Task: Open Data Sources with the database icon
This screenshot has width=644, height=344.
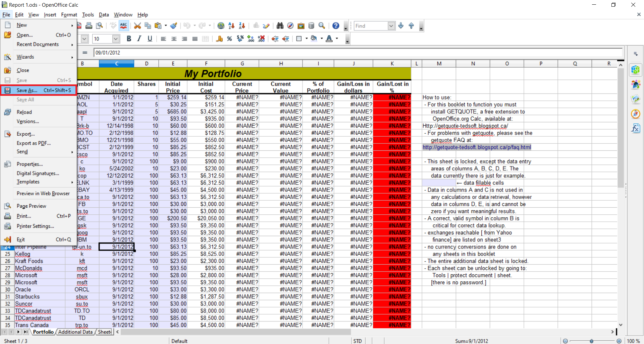Action: 311,26
